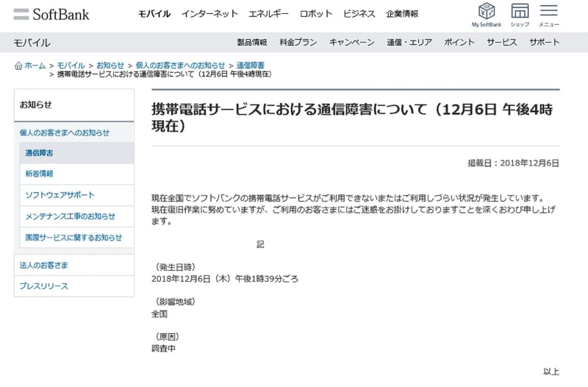
Task: Open 法人のお客さま in sidebar
Action: pos(74,265)
